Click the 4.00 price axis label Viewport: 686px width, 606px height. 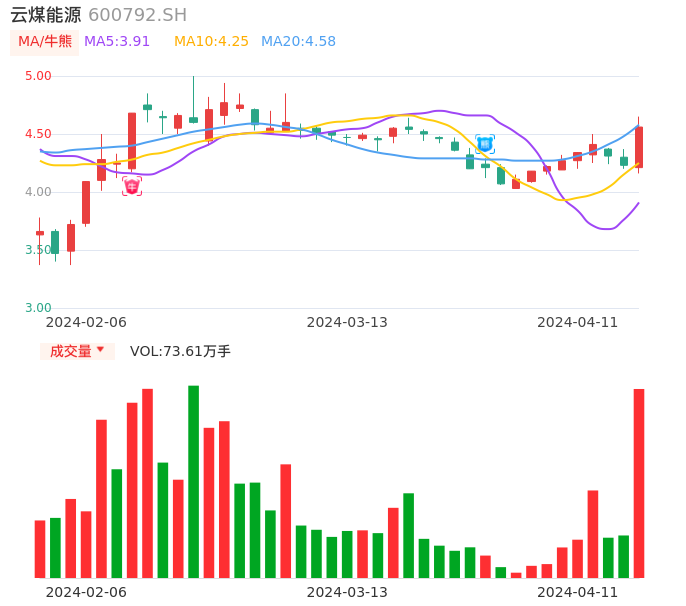(38, 192)
